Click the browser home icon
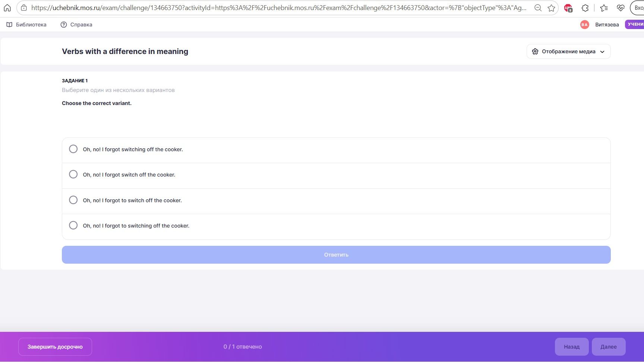This screenshot has height=362, width=644. [7, 8]
